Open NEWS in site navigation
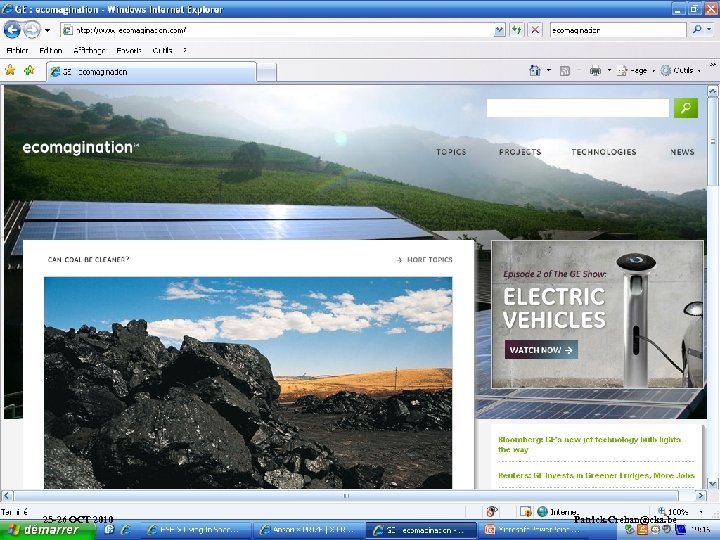 [x=682, y=152]
